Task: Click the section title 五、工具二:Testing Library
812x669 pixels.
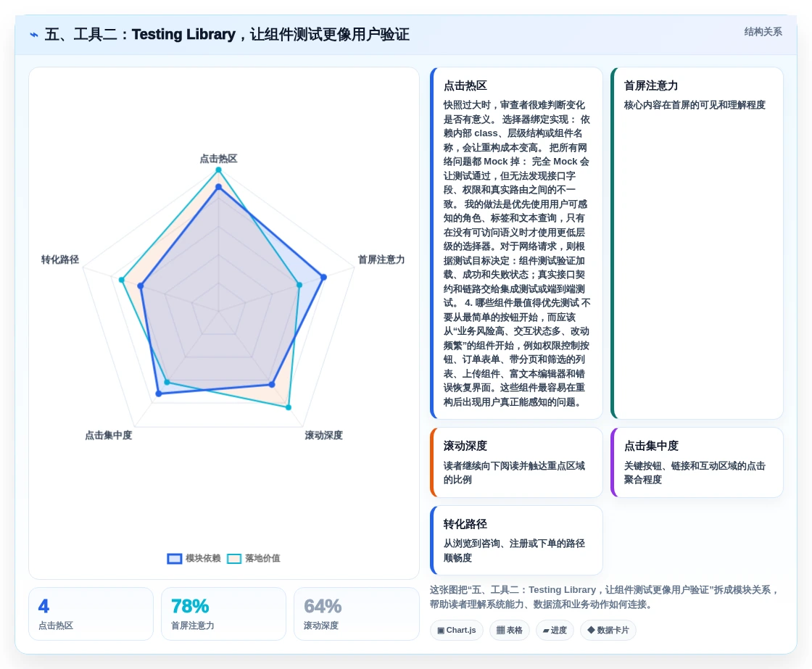Action: (x=227, y=35)
